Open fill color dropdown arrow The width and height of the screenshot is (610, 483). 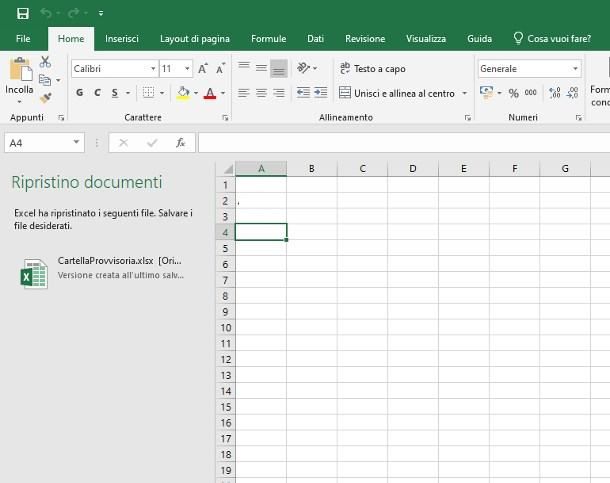click(196, 93)
